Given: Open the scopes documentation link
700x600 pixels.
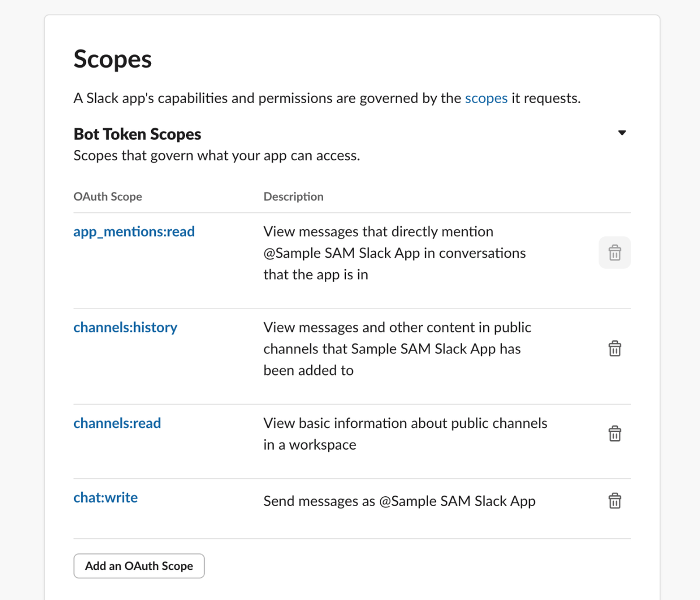Looking at the screenshot, I should click(486, 98).
